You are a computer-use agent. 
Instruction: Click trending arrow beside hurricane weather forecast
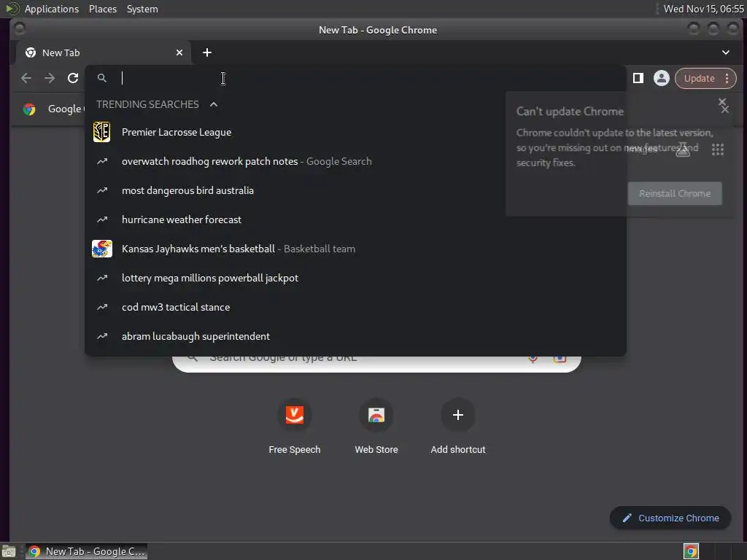click(x=102, y=219)
